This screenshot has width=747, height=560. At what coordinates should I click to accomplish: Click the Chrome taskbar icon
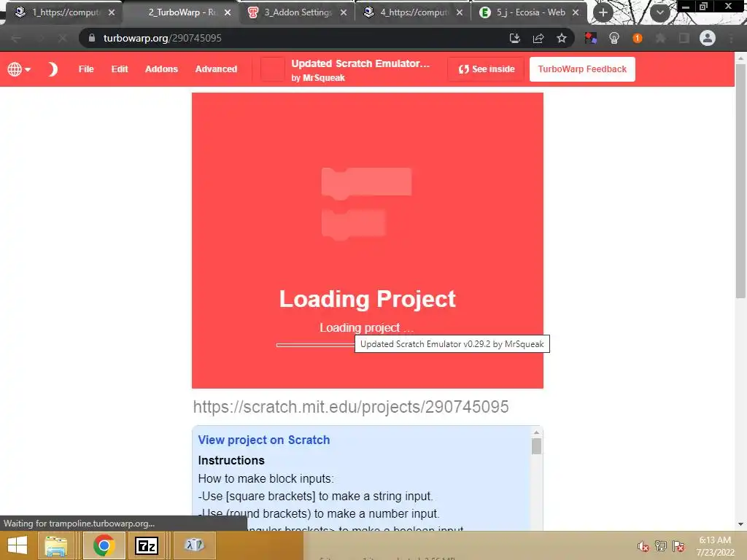(104, 545)
